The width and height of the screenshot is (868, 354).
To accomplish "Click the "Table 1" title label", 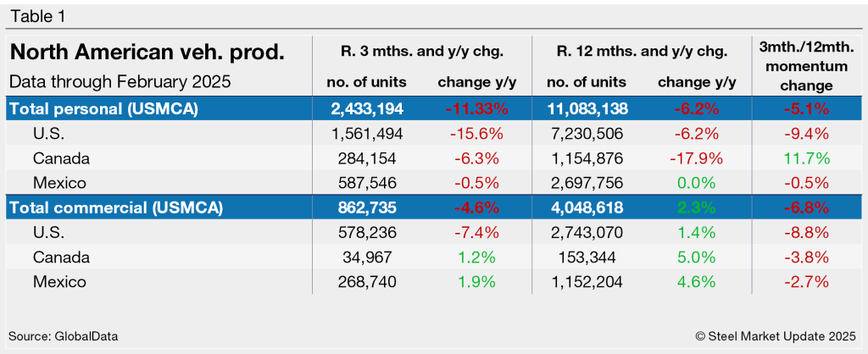I will point(38,16).
